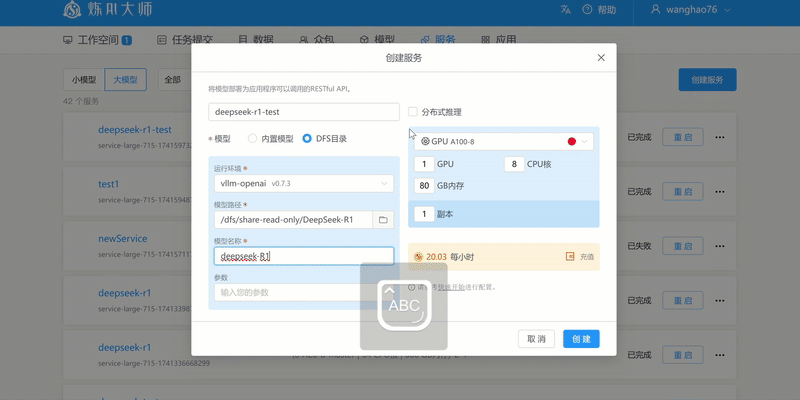Click 重启 for the test1 service
800x400 pixels.
[x=683, y=191]
